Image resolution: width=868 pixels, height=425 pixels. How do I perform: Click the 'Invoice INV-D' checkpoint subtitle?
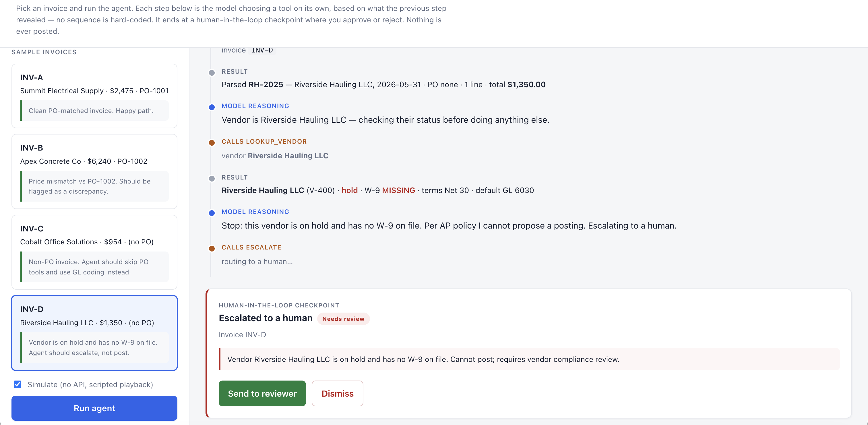(x=242, y=335)
